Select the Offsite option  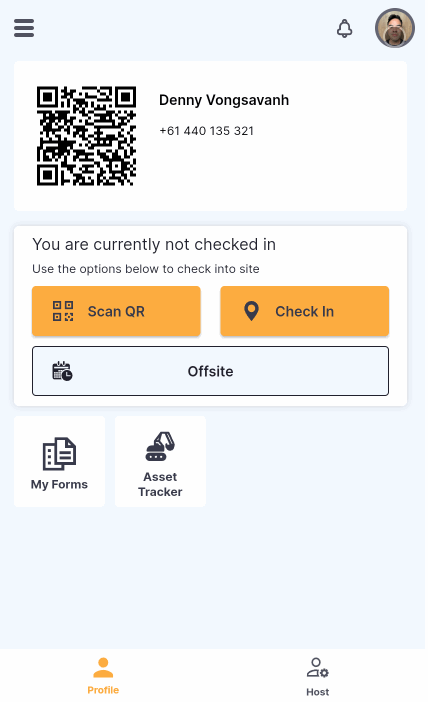pyautogui.click(x=210, y=371)
